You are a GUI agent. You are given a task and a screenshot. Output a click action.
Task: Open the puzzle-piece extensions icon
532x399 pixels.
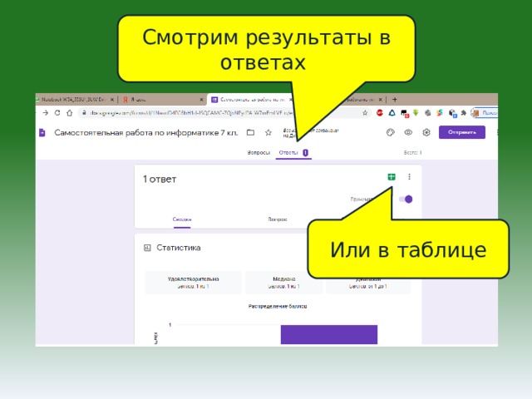pyautogui.click(x=464, y=113)
